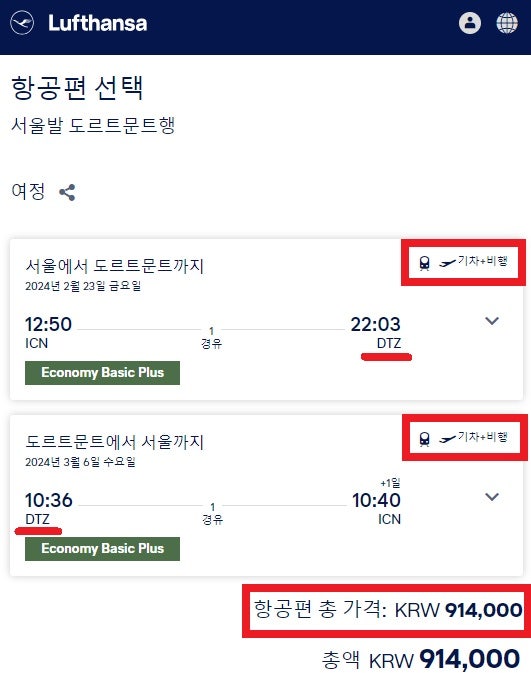This screenshot has width=531, height=673.
Task: Click outbound 기차+비행 label
Action: (x=483, y=261)
